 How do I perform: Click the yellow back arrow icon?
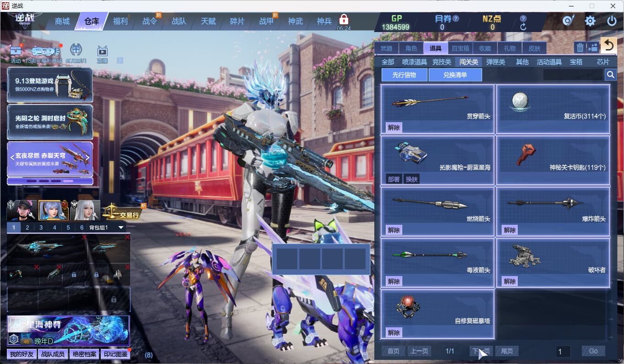[608, 45]
